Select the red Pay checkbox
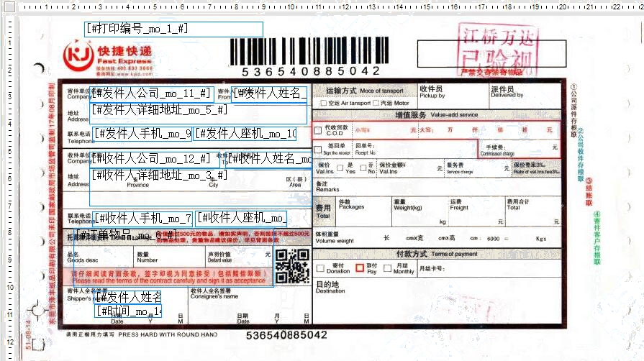 pos(360,268)
